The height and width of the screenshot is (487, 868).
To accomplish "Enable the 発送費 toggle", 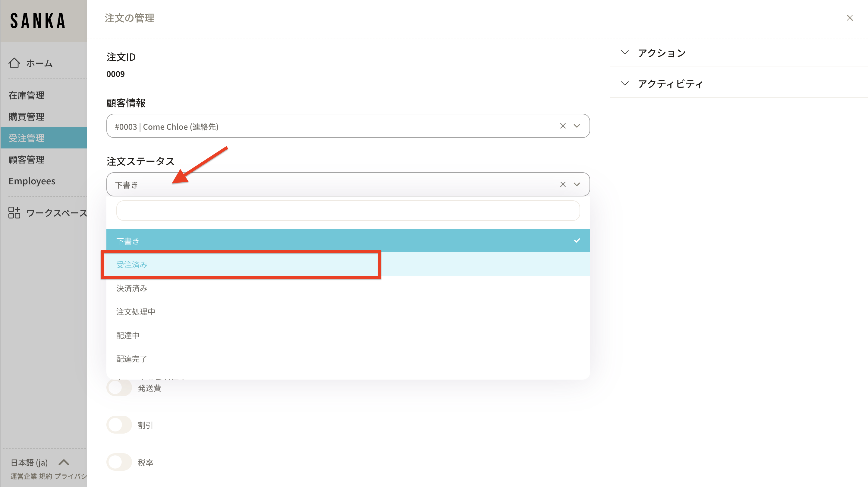I will 119,388.
